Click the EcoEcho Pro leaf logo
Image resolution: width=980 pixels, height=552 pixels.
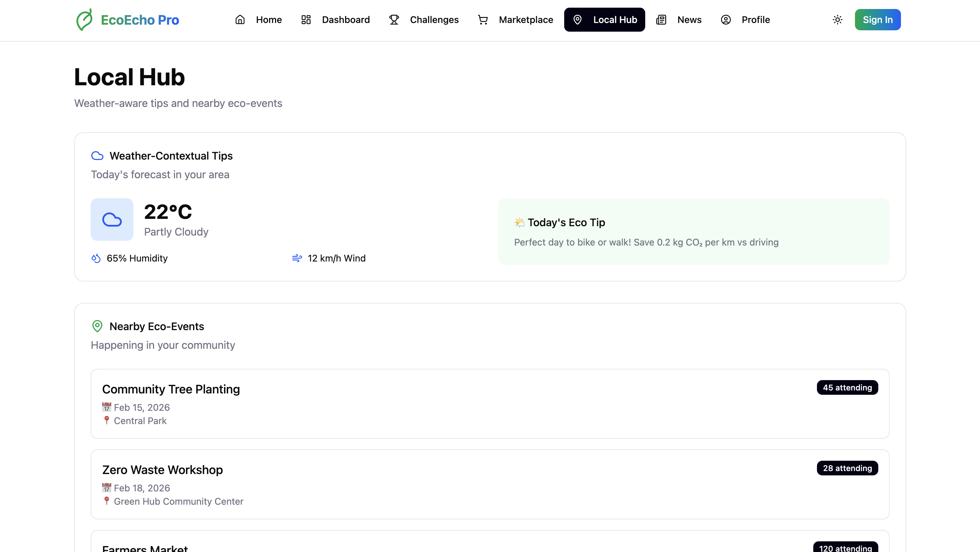coord(84,20)
